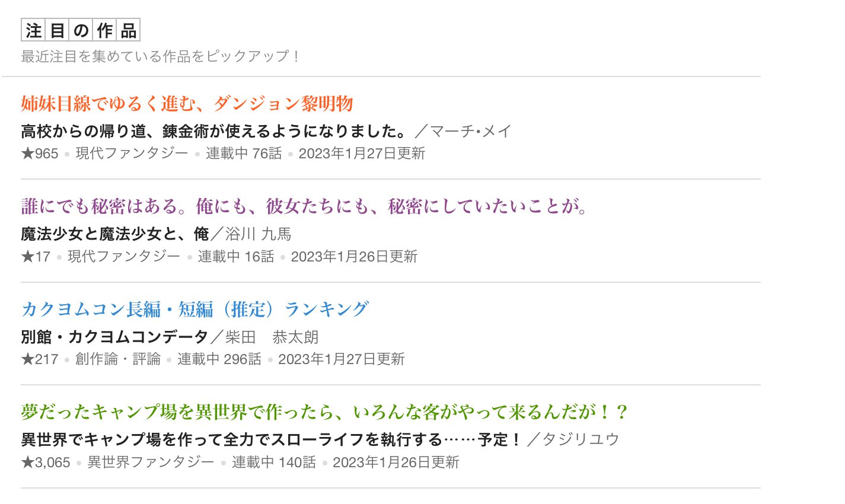This screenshot has height=504, width=845.
Task: Open the orange title 姉妹目線でゆるく進む、ダンジョン黎明物
Action: click(187, 104)
